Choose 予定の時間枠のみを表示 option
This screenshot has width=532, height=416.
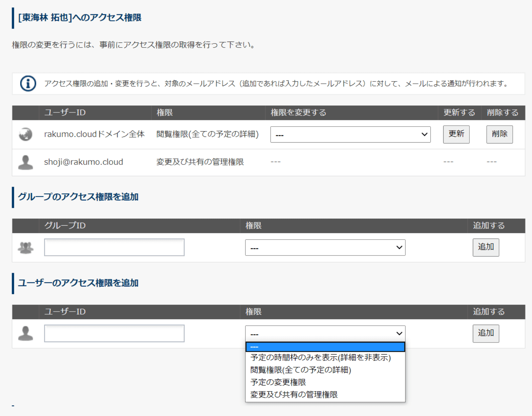[320, 358]
